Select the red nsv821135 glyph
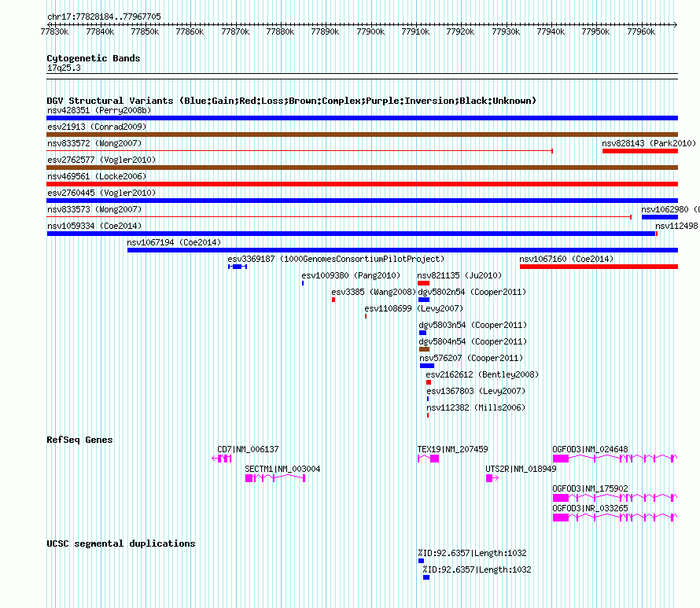The image size is (700, 608). [x=424, y=283]
